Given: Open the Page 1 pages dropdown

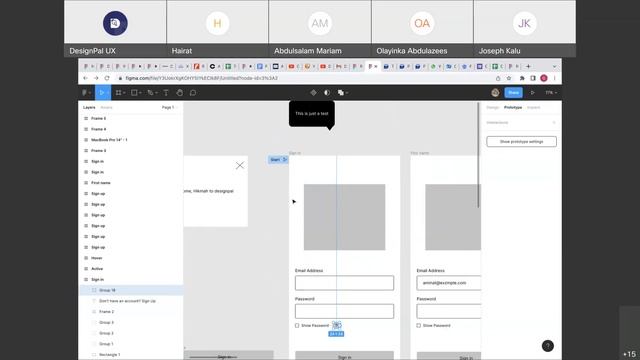Looking at the screenshot, I should [x=169, y=107].
